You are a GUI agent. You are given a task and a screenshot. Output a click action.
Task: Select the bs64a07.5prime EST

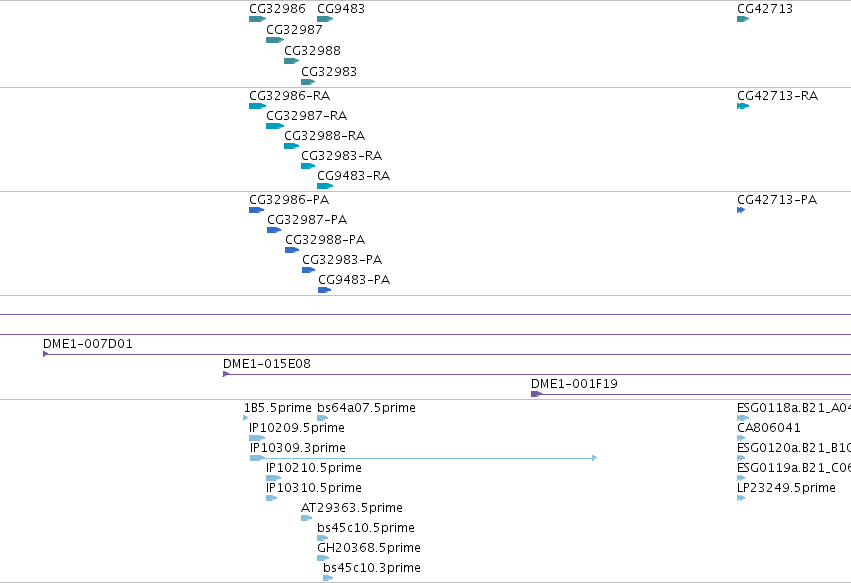click(322, 418)
